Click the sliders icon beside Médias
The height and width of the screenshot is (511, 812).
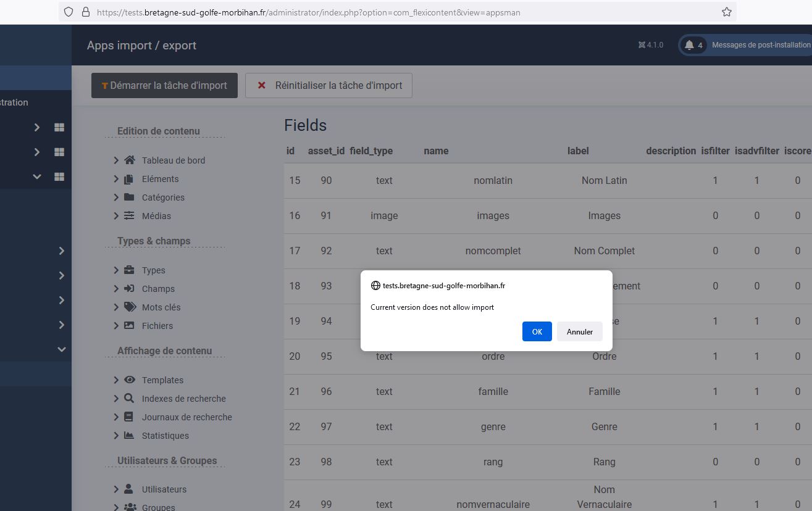(129, 216)
